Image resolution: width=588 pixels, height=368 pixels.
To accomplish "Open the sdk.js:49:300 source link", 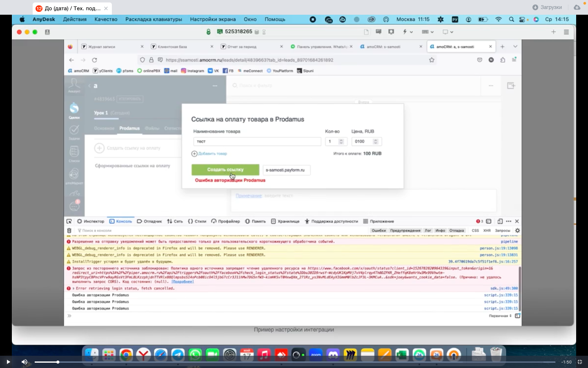I will coord(504,288).
